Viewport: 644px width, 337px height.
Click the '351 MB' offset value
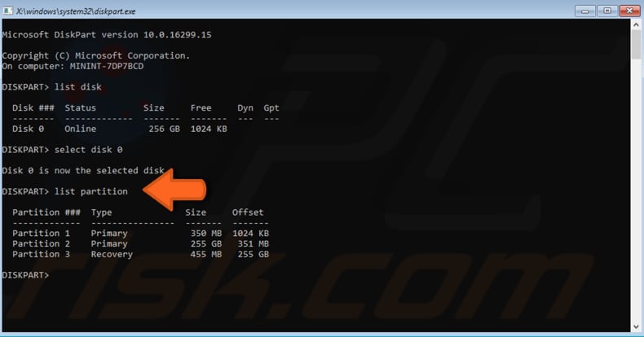point(254,244)
